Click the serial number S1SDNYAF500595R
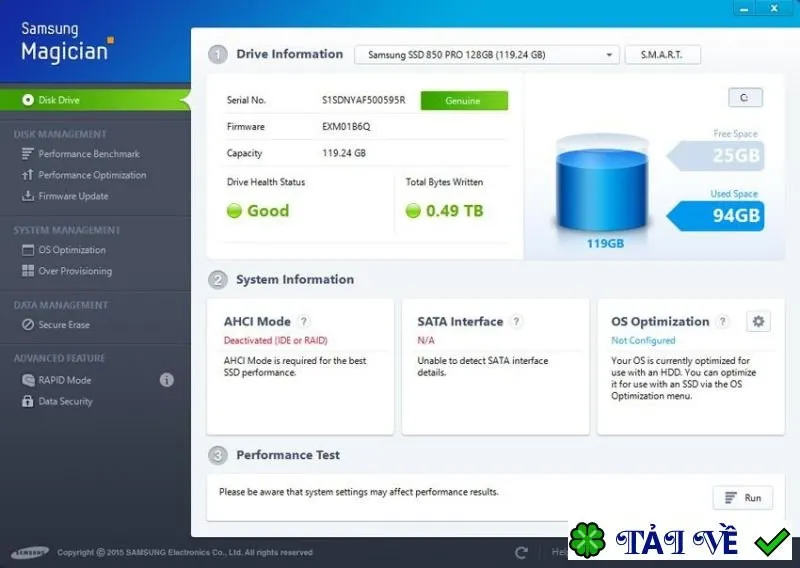The image size is (800, 568). 364,100
